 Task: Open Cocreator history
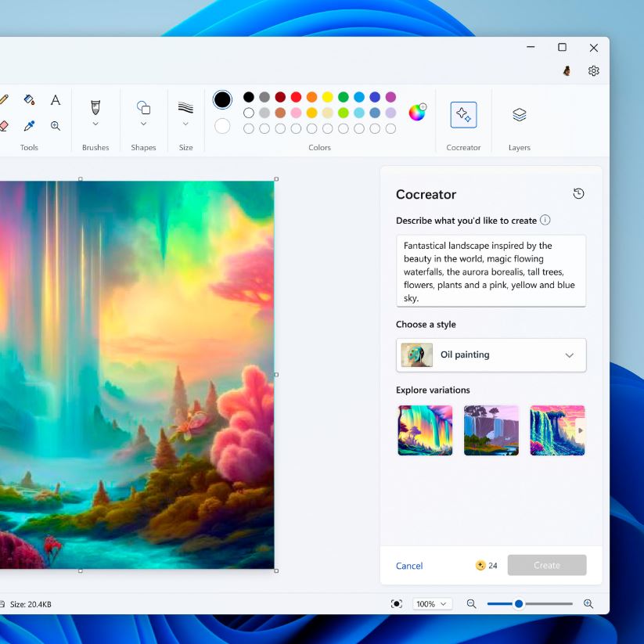[578, 194]
